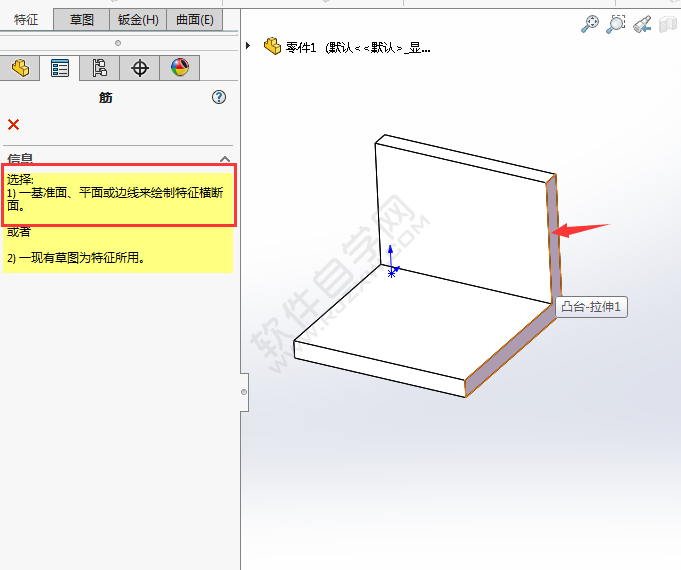Switch to the 特征 tab
Image resolution: width=681 pixels, height=570 pixels.
click(x=26, y=20)
